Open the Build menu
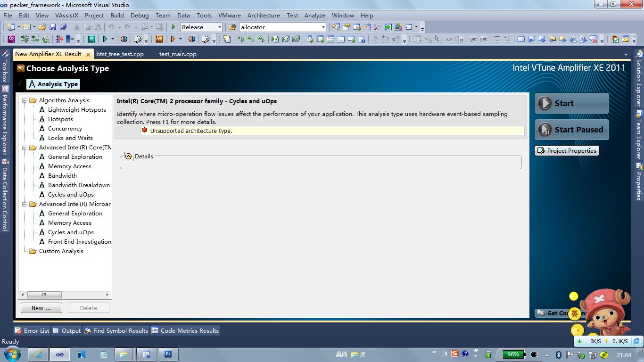Image resolution: width=644 pixels, height=362 pixels. tap(117, 15)
